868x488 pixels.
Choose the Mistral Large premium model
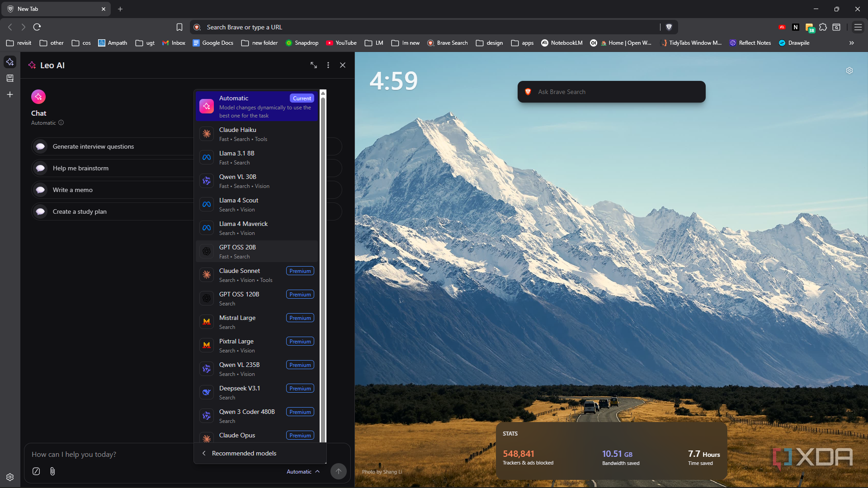[x=257, y=322]
